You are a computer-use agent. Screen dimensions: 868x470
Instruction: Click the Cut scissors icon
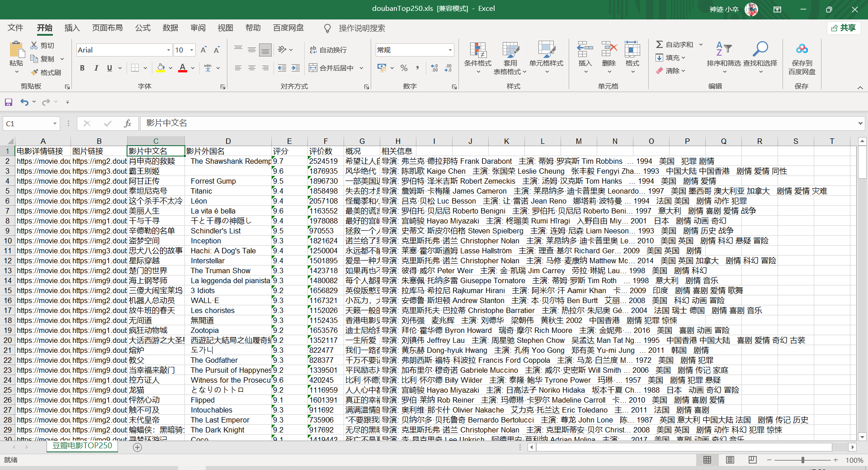34,45
